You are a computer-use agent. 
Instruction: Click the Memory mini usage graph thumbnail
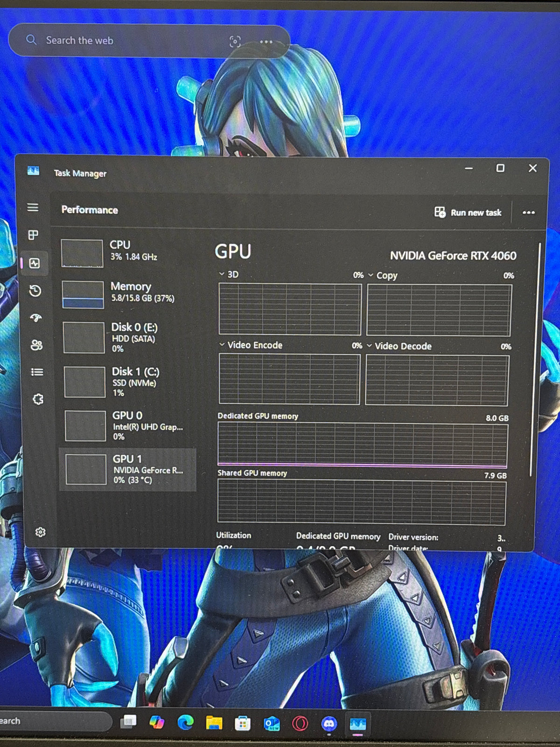click(x=83, y=295)
